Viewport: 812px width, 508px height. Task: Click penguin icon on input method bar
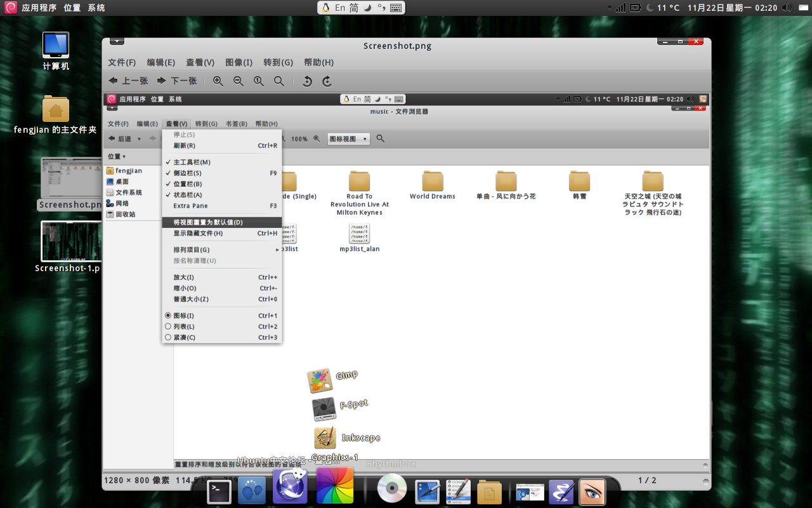coord(325,8)
